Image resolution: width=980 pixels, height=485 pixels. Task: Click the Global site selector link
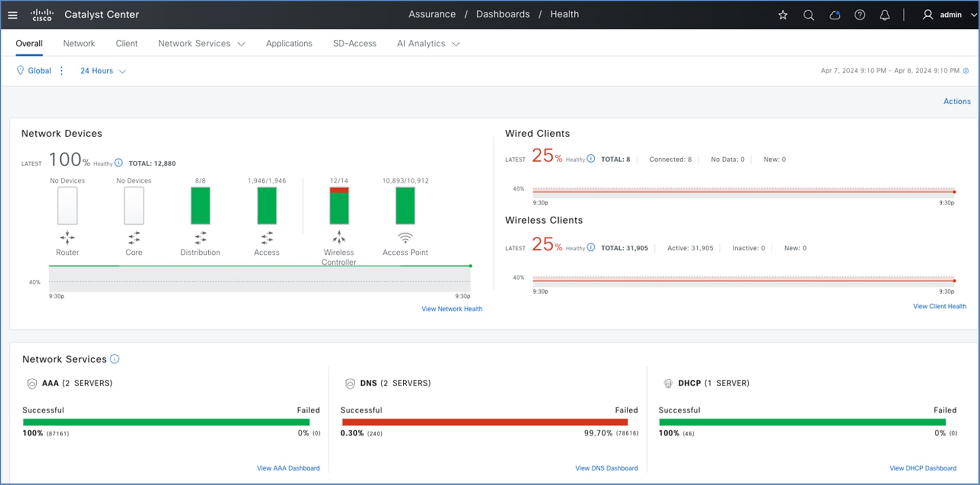[39, 71]
